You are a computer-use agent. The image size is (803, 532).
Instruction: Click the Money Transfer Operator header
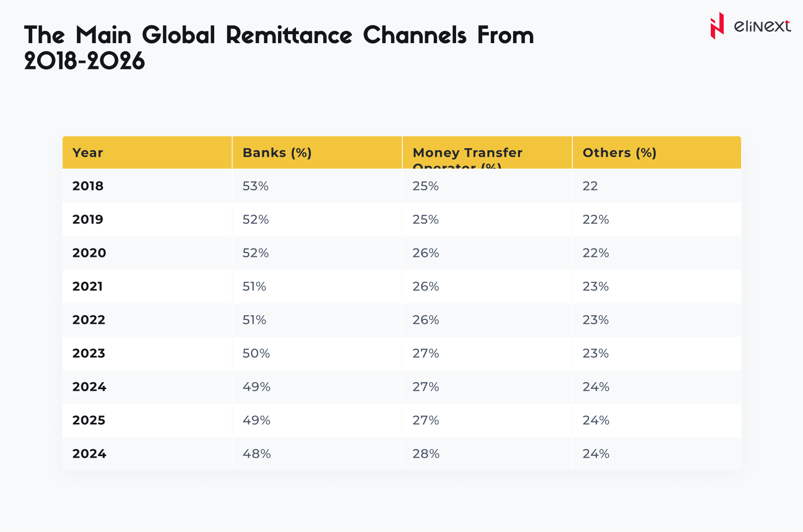pos(467,153)
